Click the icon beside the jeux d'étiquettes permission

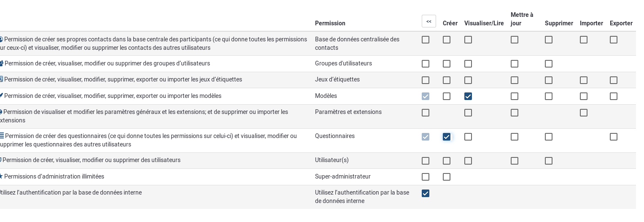(x=1, y=79)
